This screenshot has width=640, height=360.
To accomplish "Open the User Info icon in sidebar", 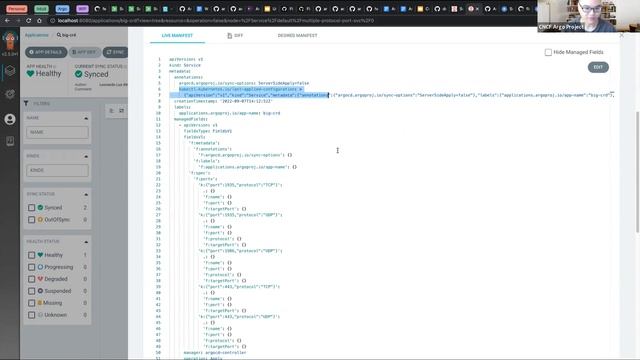I will (10, 119).
